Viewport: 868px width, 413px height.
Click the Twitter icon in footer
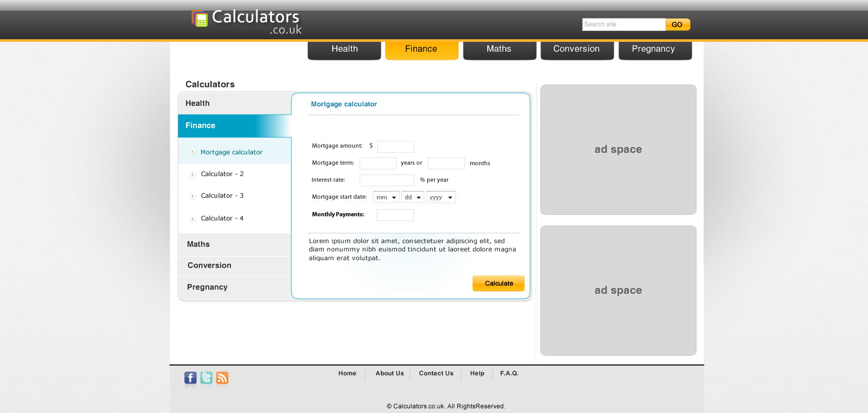click(206, 378)
